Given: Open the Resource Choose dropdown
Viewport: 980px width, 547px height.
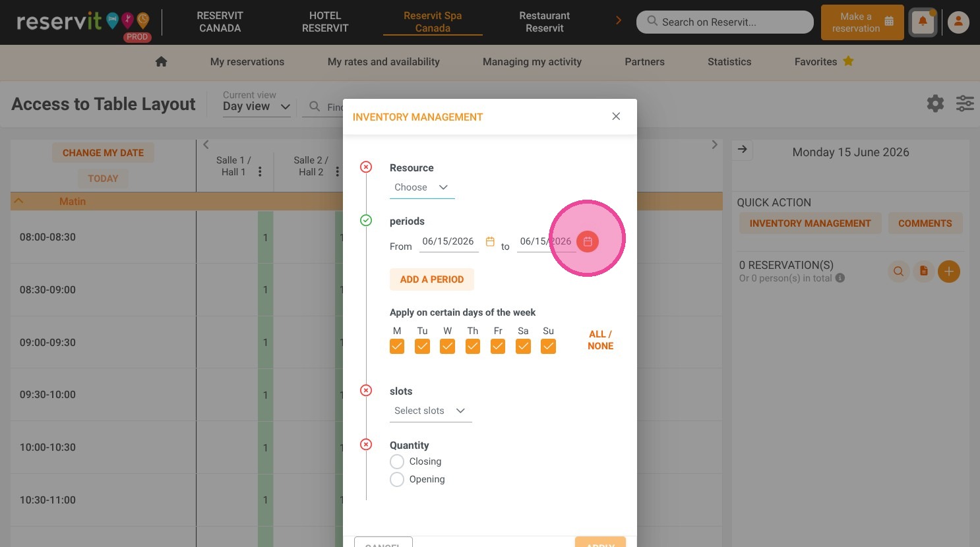Looking at the screenshot, I should point(422,188).
